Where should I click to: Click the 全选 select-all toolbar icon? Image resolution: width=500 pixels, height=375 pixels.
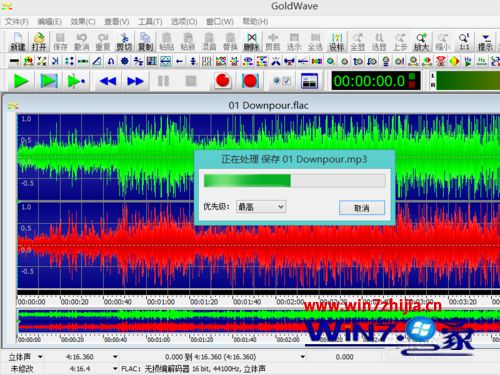click(x=315, y=42)
